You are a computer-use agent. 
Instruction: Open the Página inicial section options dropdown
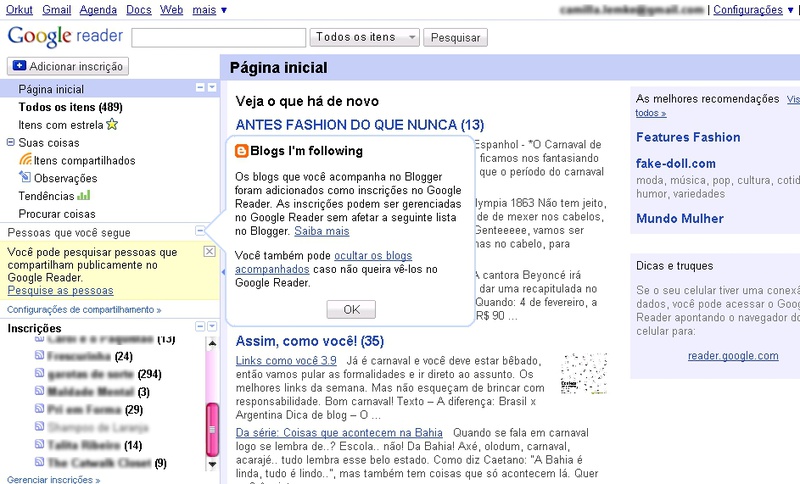pyautogui.click(x=212, y=88)
